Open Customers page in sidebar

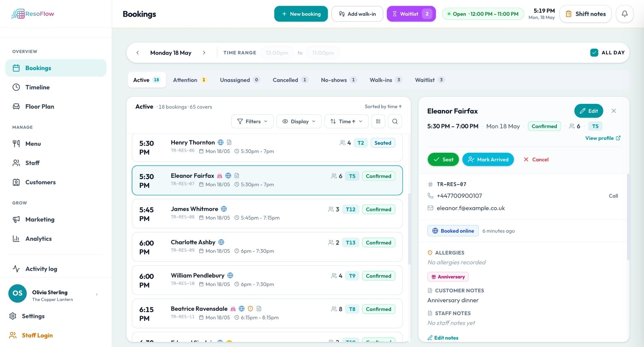(x=56, y=182)
